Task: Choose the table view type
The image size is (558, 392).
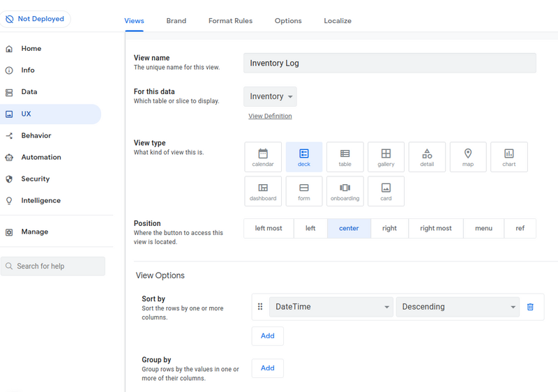Action: point(345,157)
